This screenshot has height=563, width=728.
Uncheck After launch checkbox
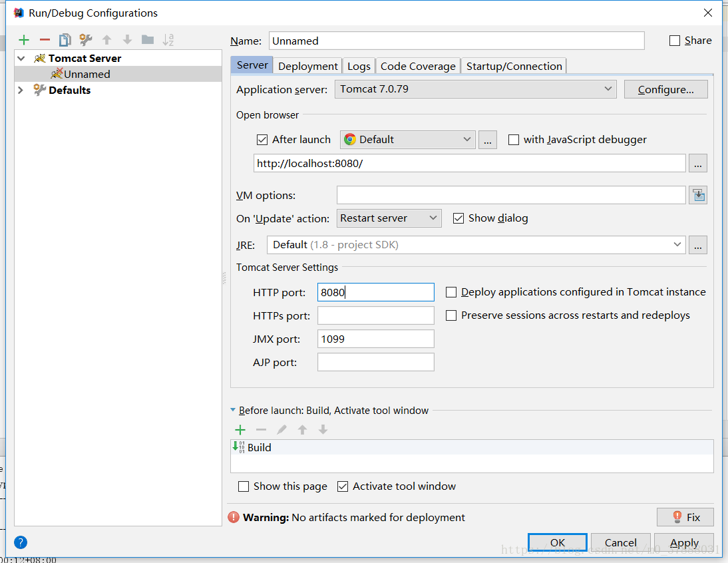[262, 140]
